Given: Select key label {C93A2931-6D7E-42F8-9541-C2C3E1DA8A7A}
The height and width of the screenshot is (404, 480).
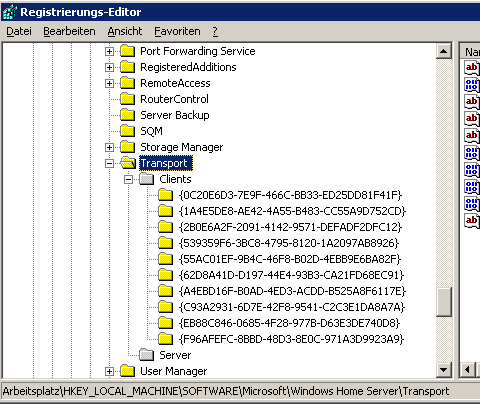Looking at the screenshot, I should click(x=292, y=307).
